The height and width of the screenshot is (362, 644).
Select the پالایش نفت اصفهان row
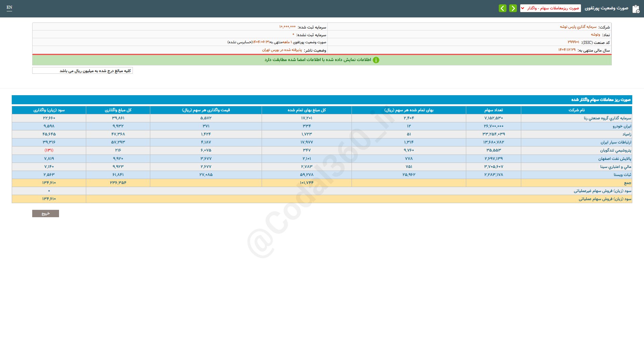click(614, 159)
